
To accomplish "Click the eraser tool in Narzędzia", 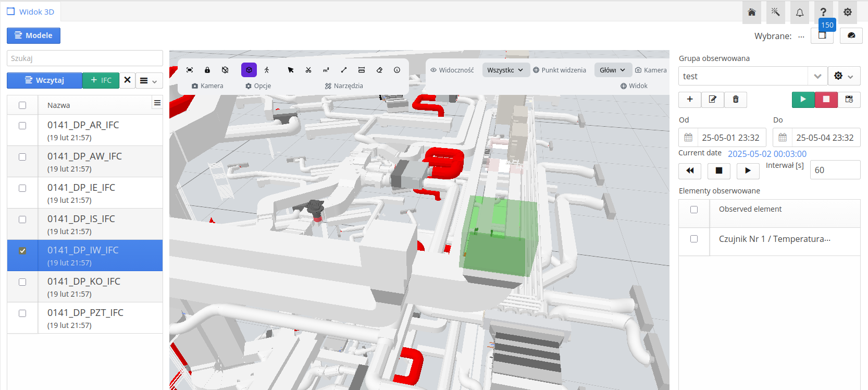I will (x=379, y=70).
